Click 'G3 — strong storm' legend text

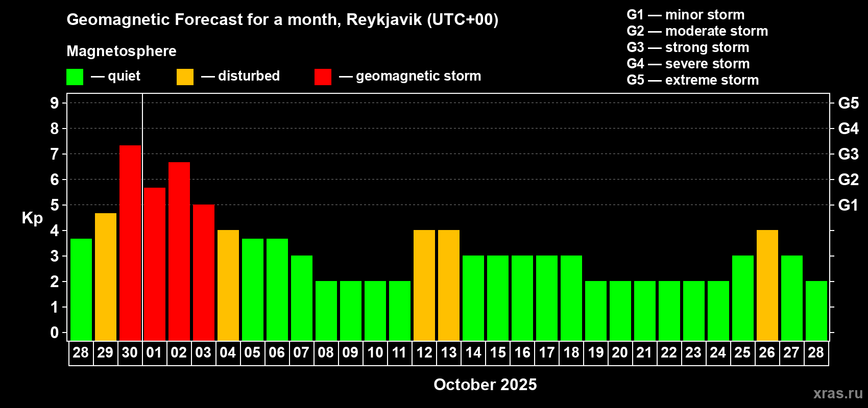(688, 47)
